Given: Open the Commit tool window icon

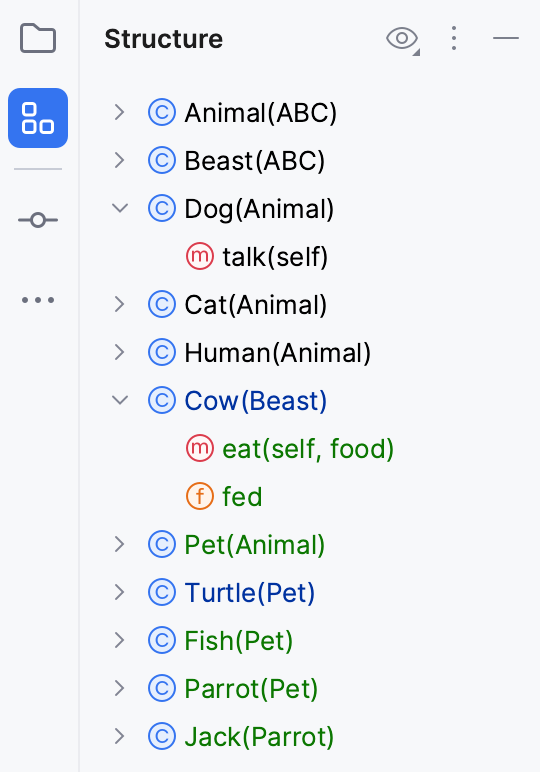Looking at the screenshot, I should point(38,220).
